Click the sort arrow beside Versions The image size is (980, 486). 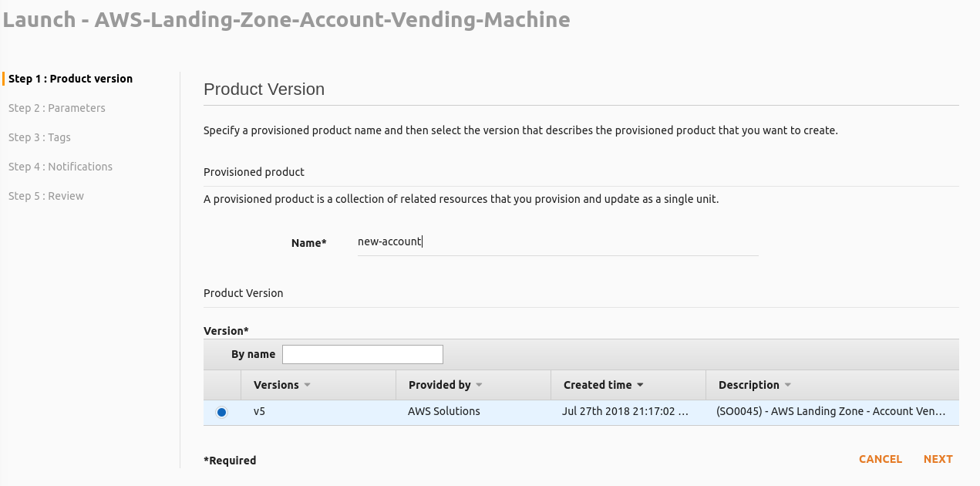pyautogui.click(x=307, y=385)
